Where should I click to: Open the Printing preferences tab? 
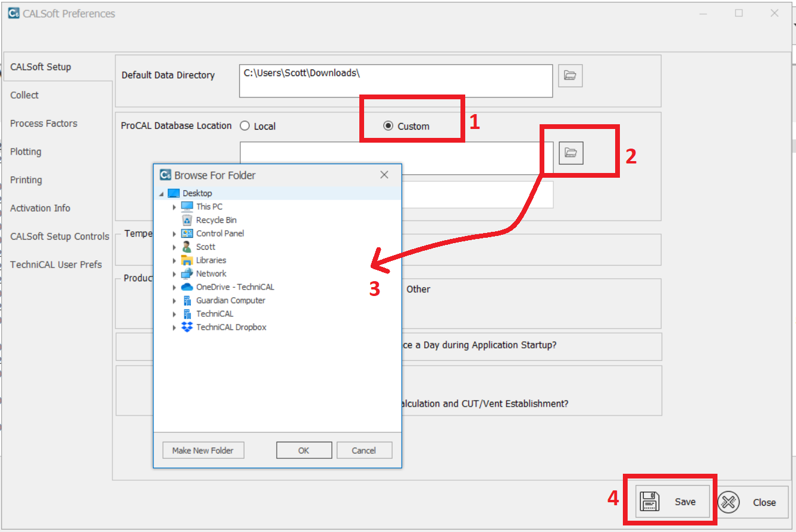(58, 180)
